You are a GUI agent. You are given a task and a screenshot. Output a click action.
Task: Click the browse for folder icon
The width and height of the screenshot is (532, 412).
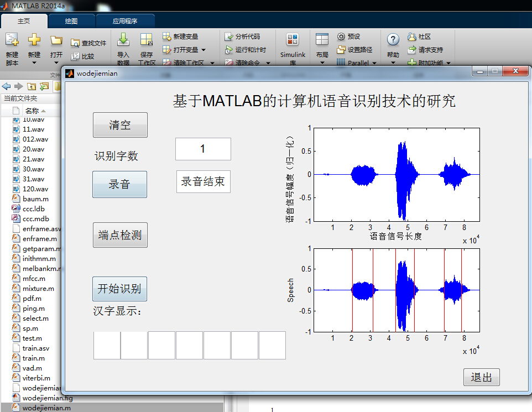(44, 86)
